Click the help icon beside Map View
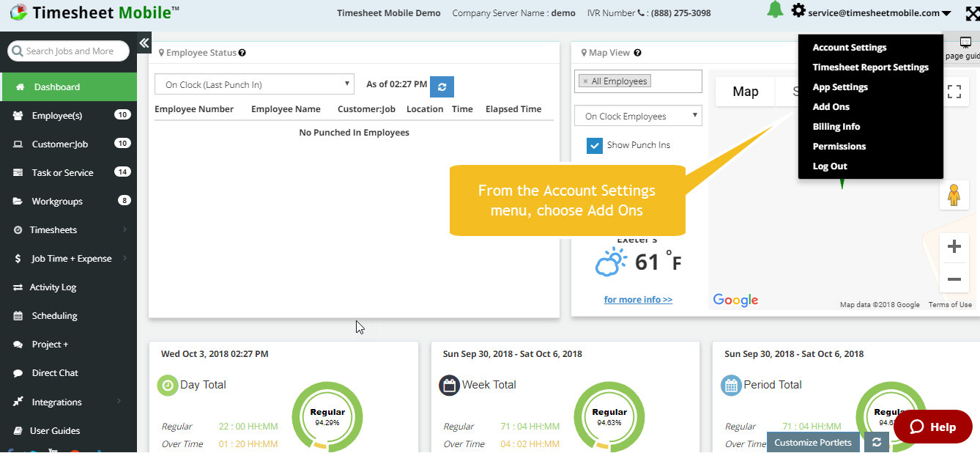Screen dimensions: 980x453 [x=638, y=53]
